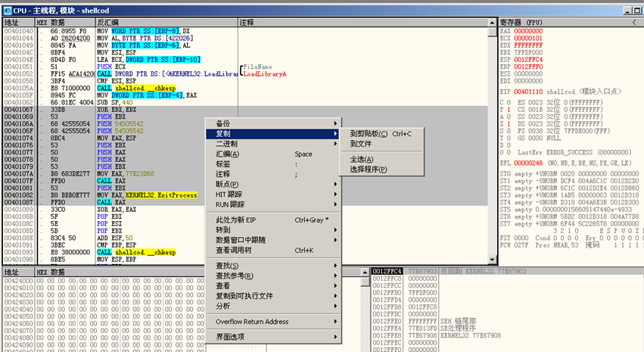Select CALL EAX line at 00401087
The width and height of the screenshot is (644, 352).
246,202
